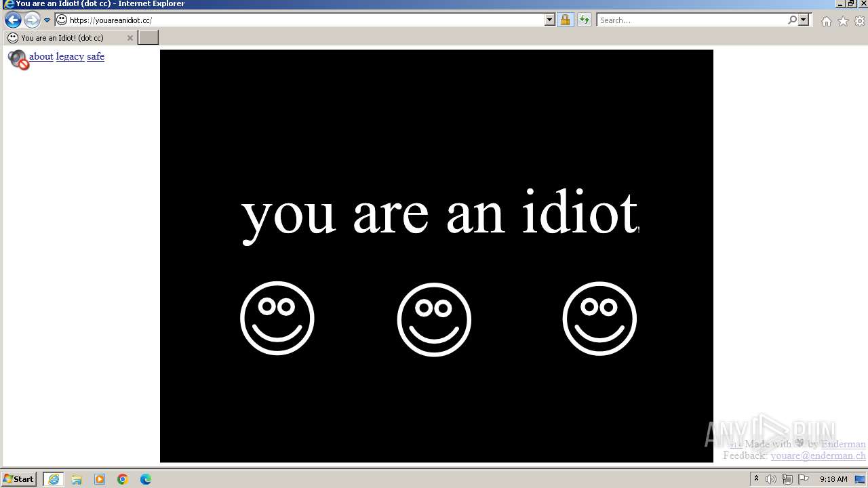The width and height of the screenshot is (868, 488).
Task: Open the 'legacy' link
Action: pos(70,56)
